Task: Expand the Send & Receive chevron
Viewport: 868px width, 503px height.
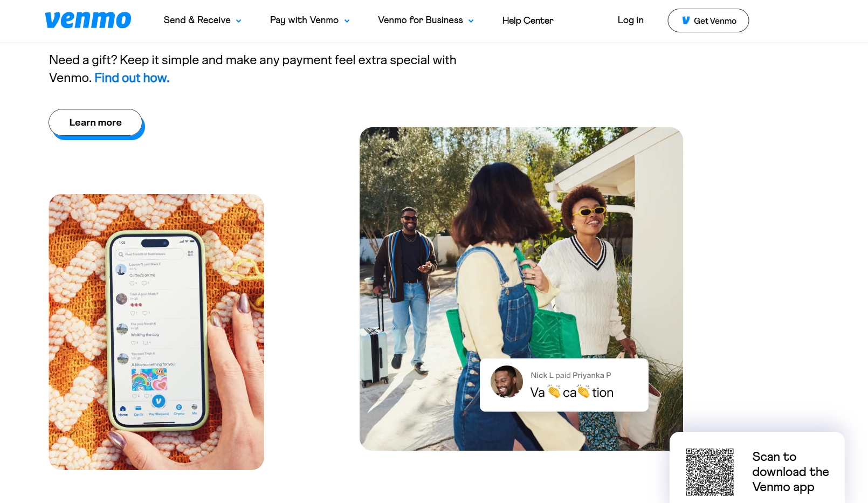Action: pos(238,21)
